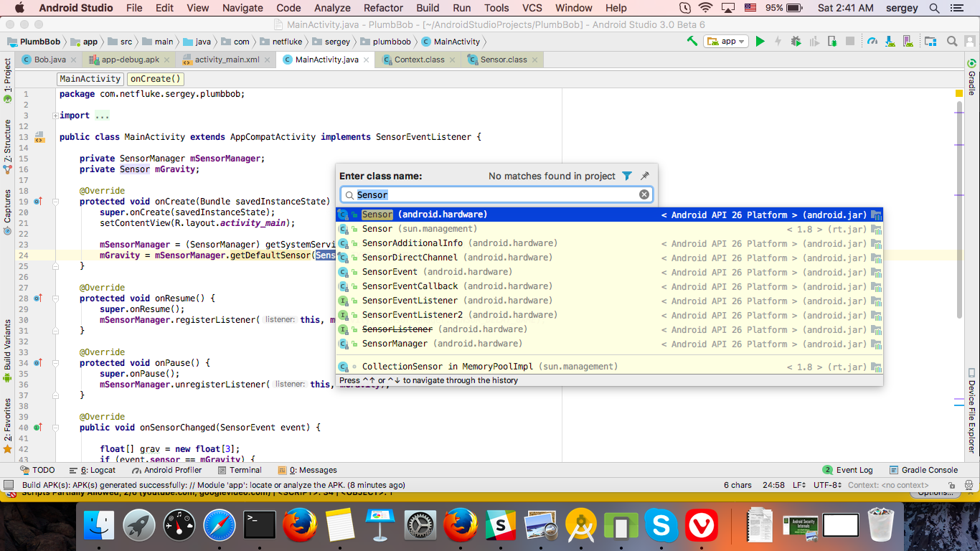This screenshot has height=551, width=980.
Task: Open the Event Log panel
Action: [848, 470]
